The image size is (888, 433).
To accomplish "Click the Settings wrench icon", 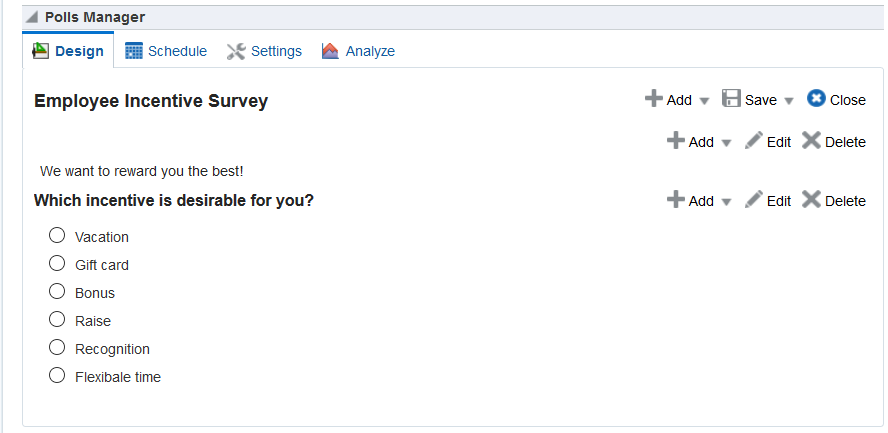I will tap(236, 51).
